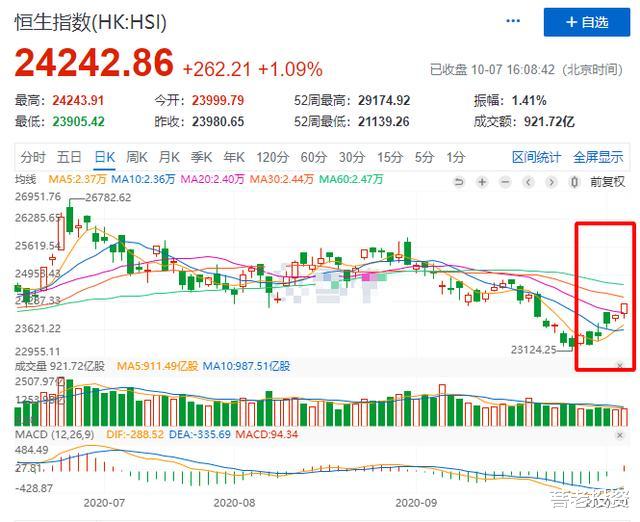
Task: Click the MA5:2.37万 legend label
Action: coord(78,179)
